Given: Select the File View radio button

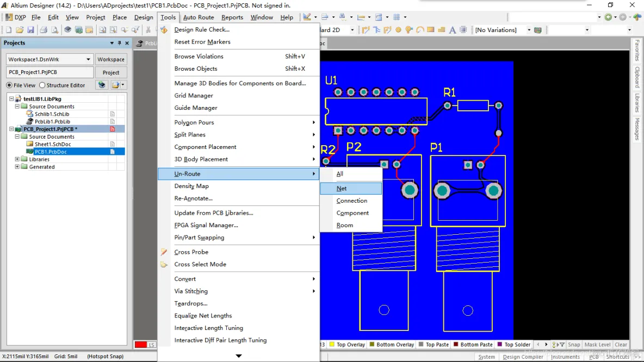Looking at the screenshot, I should point(9,85).
